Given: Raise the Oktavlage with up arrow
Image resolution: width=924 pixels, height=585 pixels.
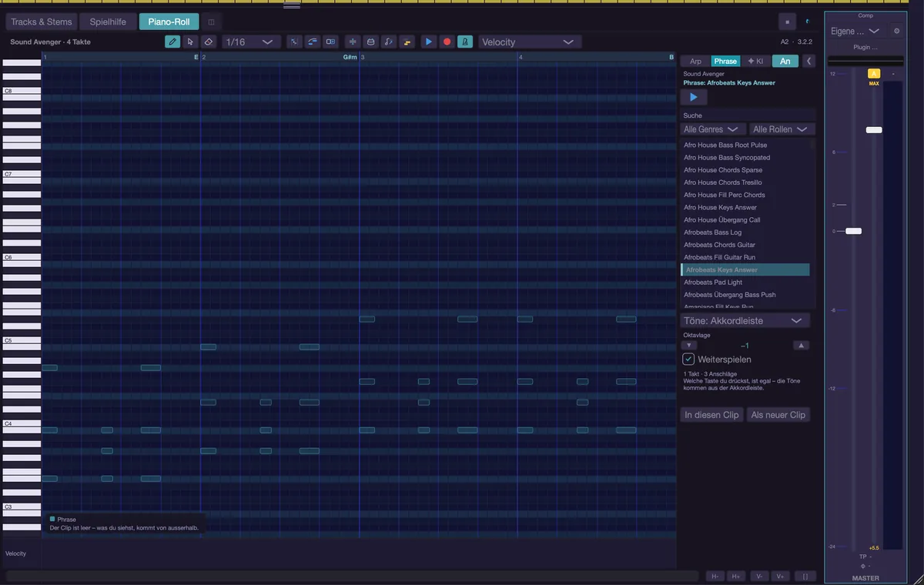Looking at the screenshot, I should tap(802, 346).
